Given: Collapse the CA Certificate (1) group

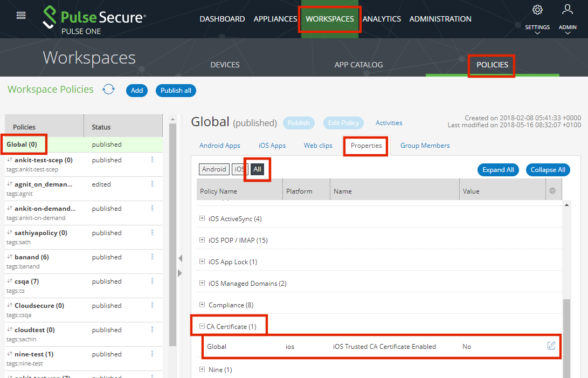Looking at the screenshot, I should (x=202, y=326).
